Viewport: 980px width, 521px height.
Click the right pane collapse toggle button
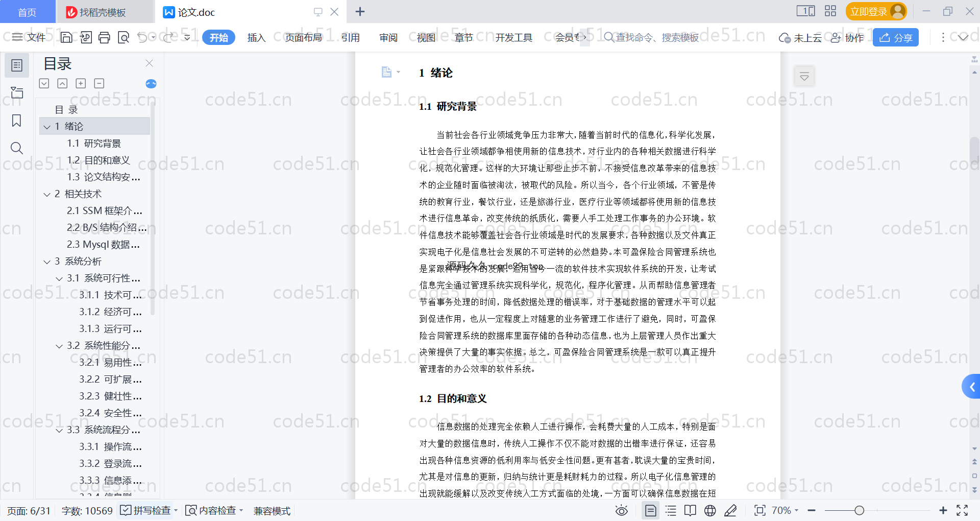tap(804, 77)
